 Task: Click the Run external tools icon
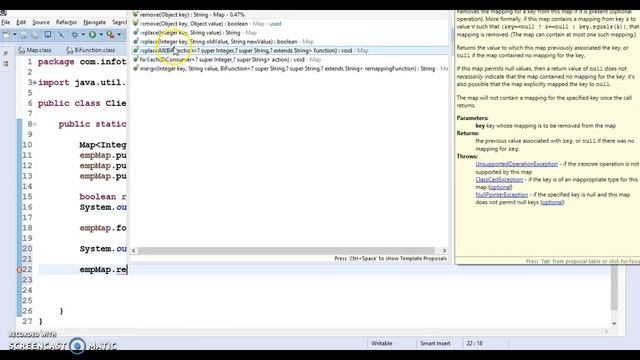click(x=111, y=35)
